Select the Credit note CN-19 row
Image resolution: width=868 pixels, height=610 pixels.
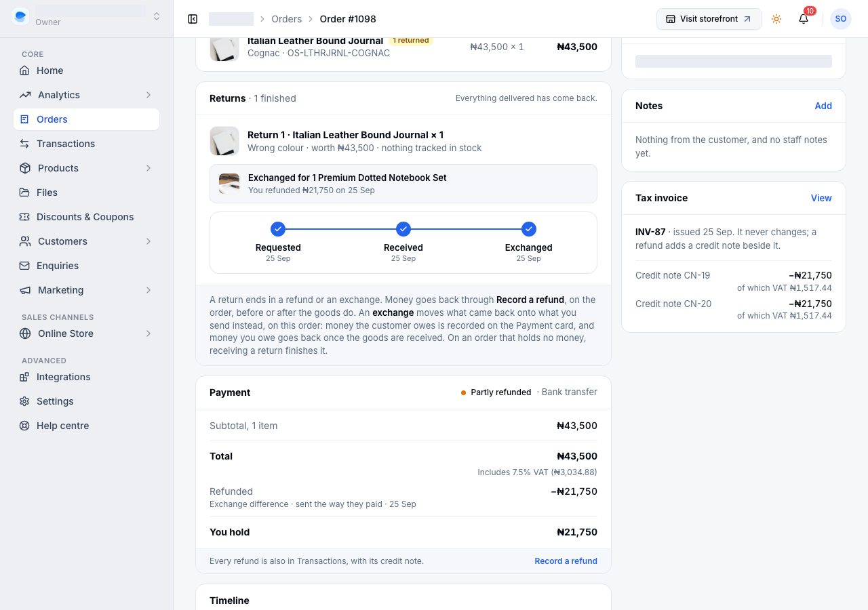click(734, 281)
